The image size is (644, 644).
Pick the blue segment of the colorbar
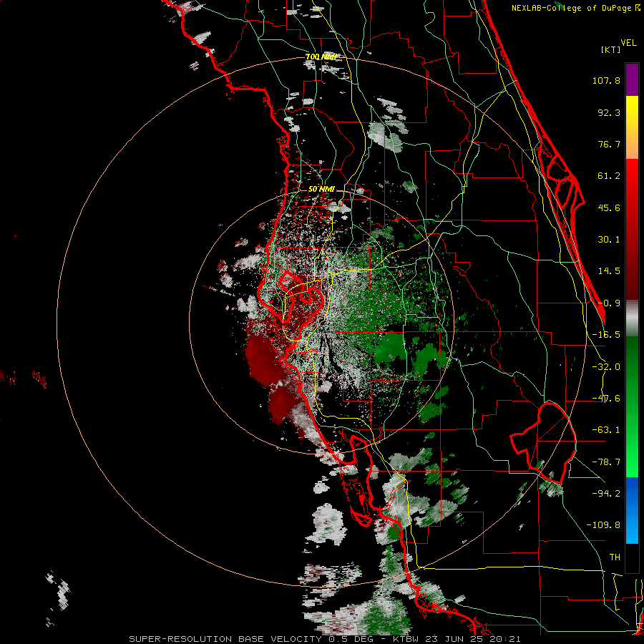coord(632,510)
